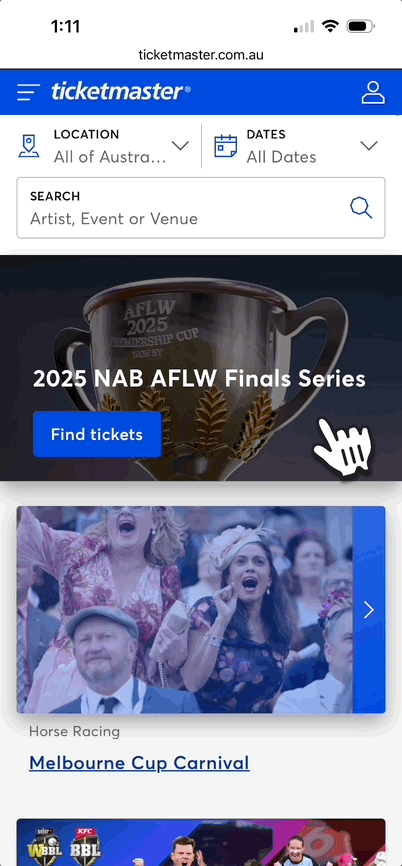Open All of Australia location selector
This screenshot has height=866, width=402.
tap(105, 146)
